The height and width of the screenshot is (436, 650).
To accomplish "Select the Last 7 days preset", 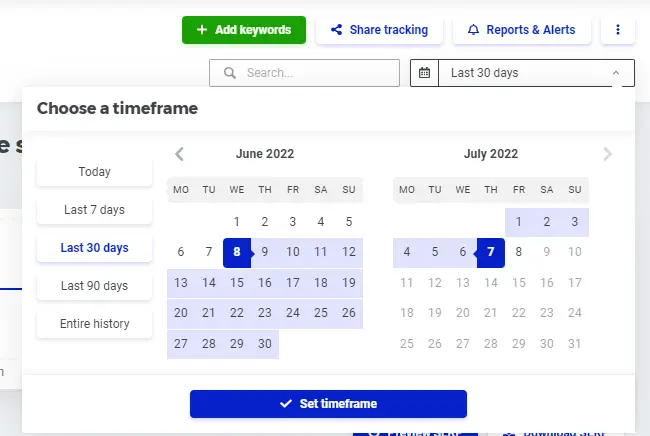I will coord(95,210).
